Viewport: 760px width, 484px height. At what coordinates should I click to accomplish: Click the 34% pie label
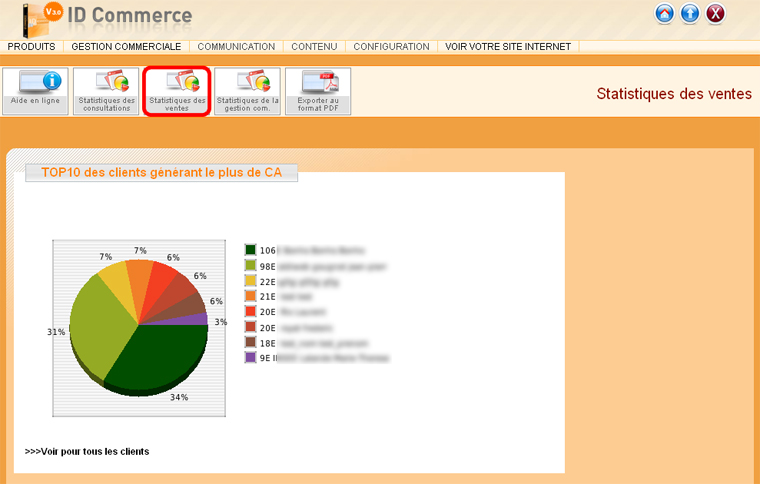179,397
